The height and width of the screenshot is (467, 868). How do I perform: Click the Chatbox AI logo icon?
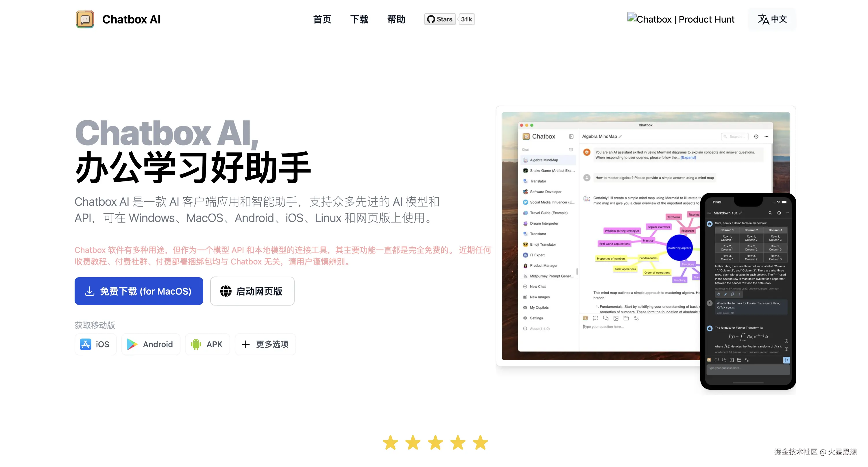[85, 19]
